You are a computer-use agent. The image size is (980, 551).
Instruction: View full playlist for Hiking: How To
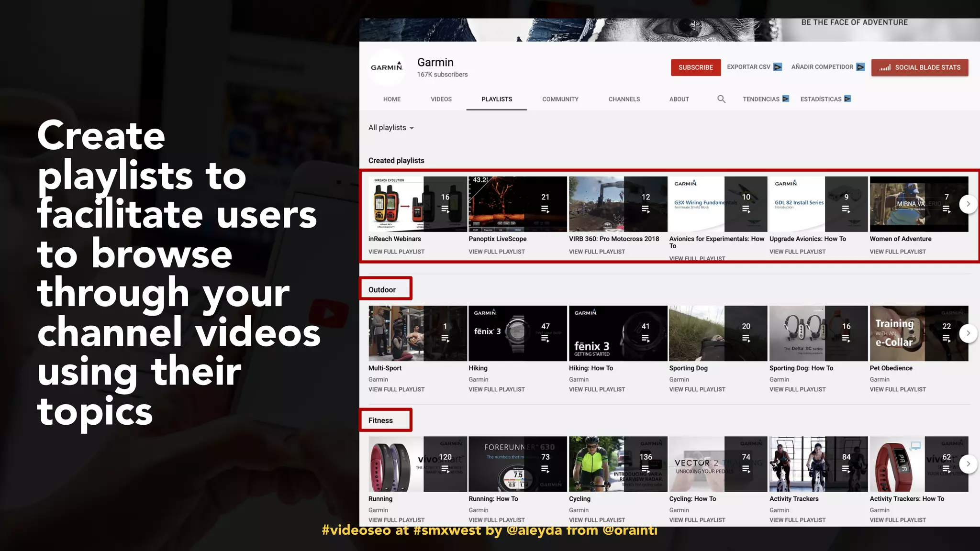(x=597, y=389)
